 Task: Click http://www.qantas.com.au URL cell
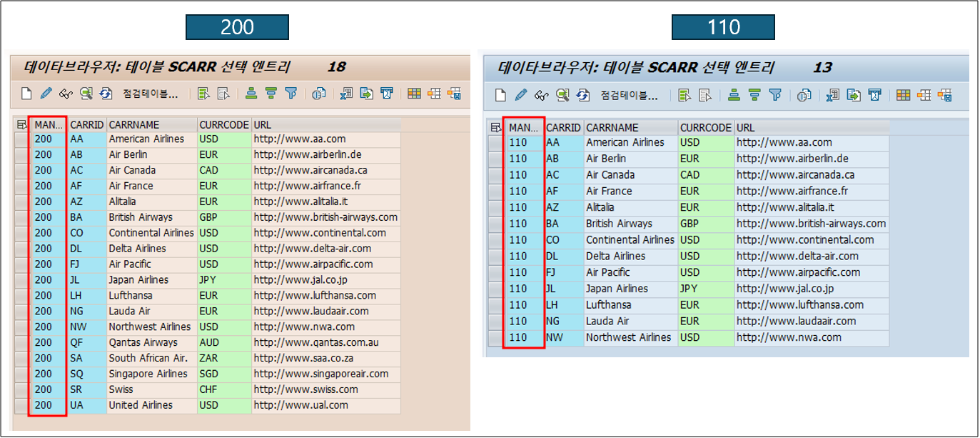[x=326, y=342]
